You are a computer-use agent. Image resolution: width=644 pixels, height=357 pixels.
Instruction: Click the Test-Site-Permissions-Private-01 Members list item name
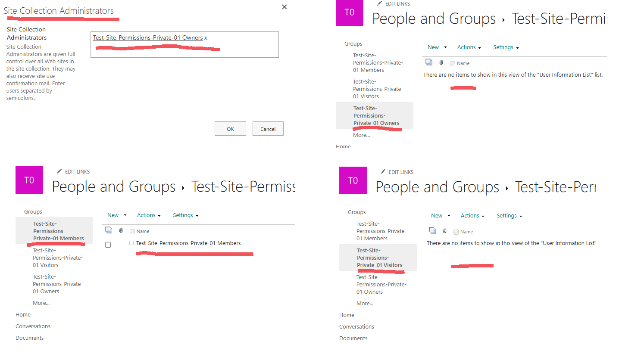(188, 243)
